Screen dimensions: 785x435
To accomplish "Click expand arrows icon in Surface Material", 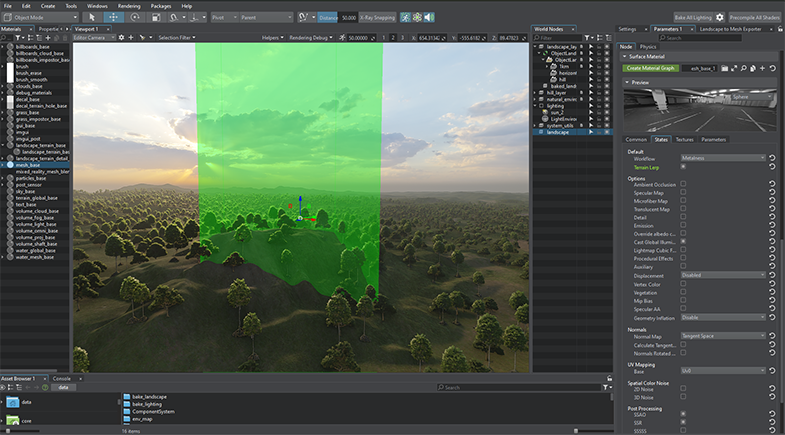I will pyautogui.click(x=734, y=69).
